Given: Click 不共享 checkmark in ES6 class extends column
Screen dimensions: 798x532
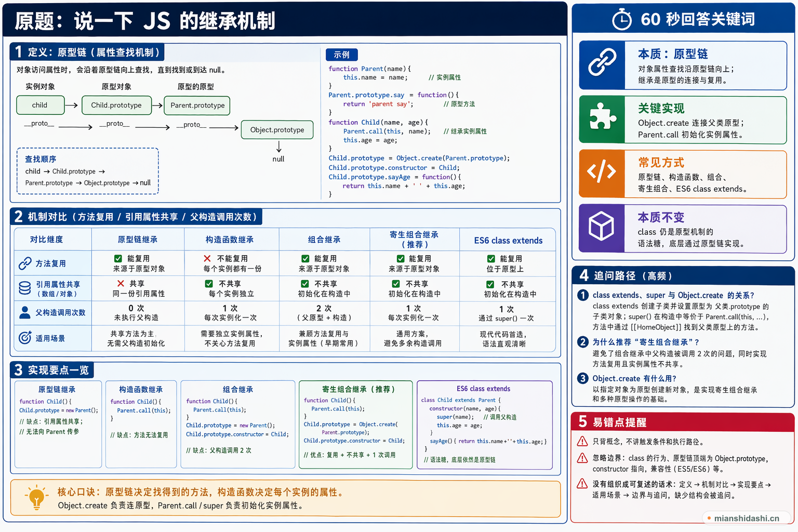Looking at the screenshot, I should click(x=490, y=284).
